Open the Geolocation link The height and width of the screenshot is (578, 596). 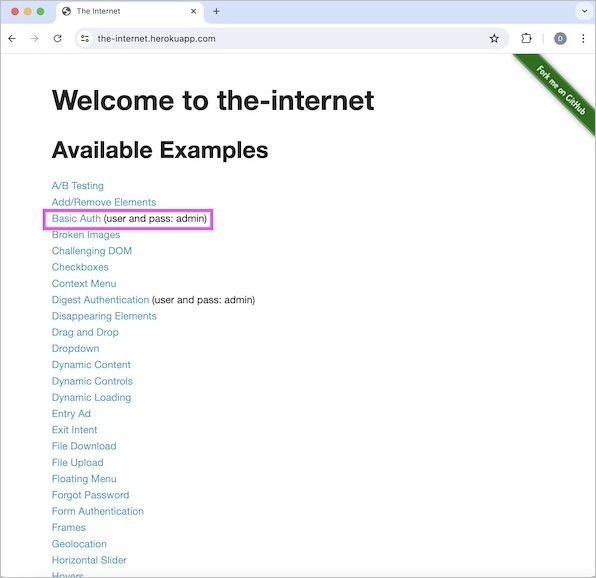point(79,544)
